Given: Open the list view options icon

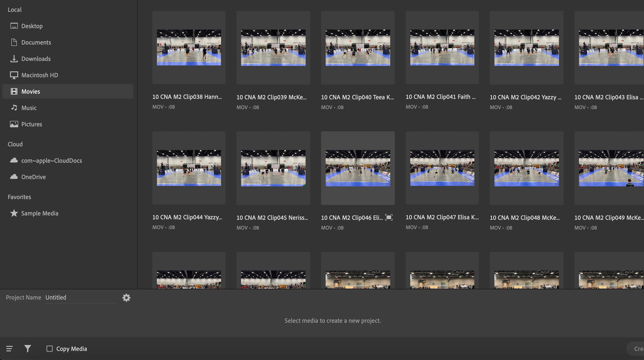Looking at the screenshot, I should (x=10, y=348).
